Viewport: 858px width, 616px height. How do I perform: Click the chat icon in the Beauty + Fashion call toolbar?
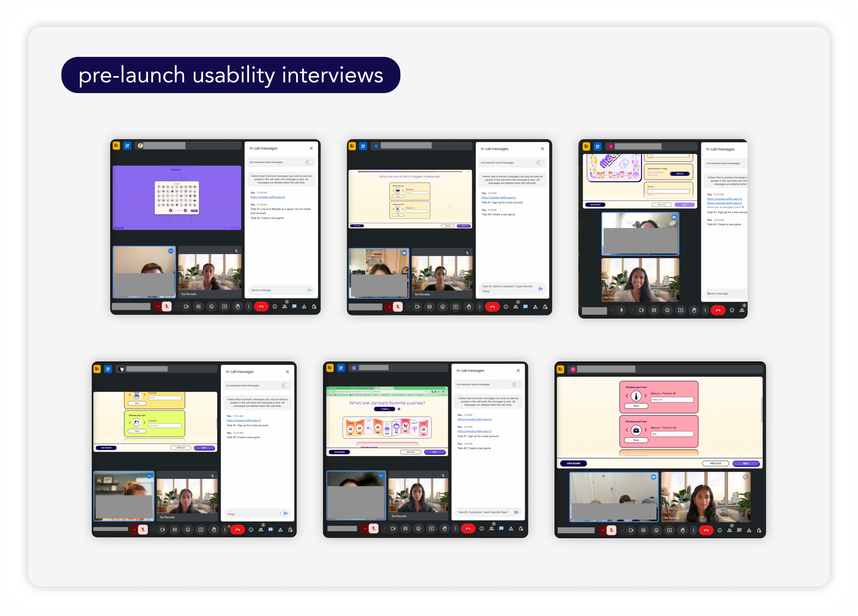pyautogui.click(x=739, y=530)
